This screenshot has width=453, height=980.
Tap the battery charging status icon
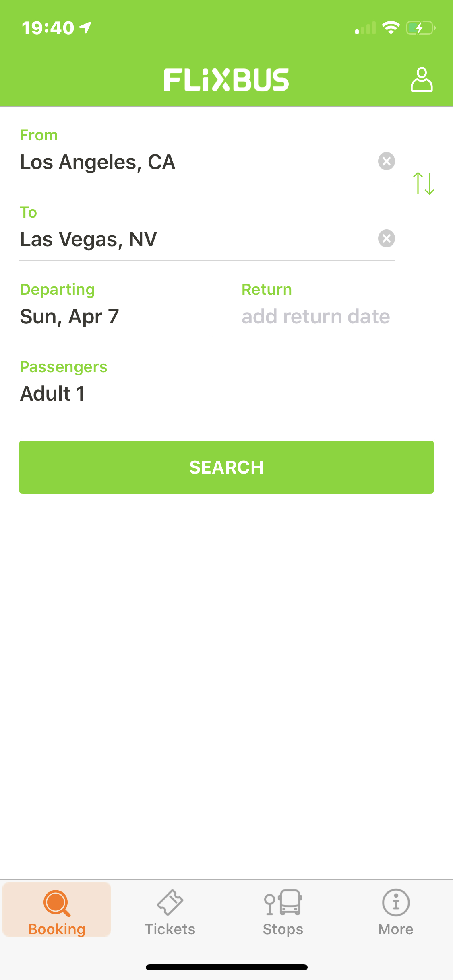click(x=420, y=28)
